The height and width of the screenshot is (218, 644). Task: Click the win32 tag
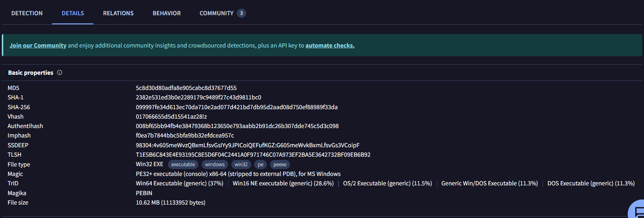pyautogui.click(x=241, y=164)
